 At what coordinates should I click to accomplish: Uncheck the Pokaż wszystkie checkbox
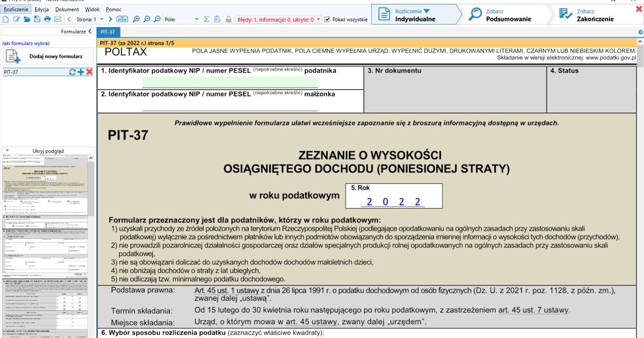tap(327, 19)
